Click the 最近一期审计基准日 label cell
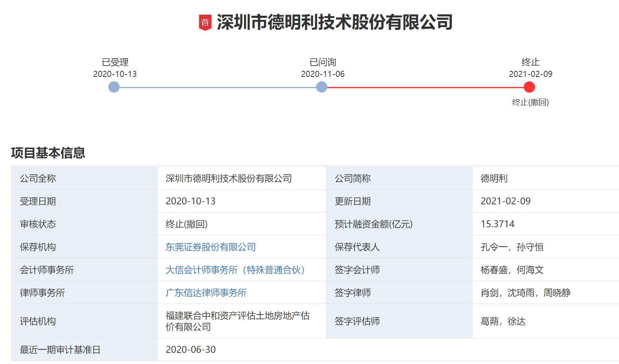The width and height of the screenshot is (619, 364). pyautogui.click(x=84, y=350)
